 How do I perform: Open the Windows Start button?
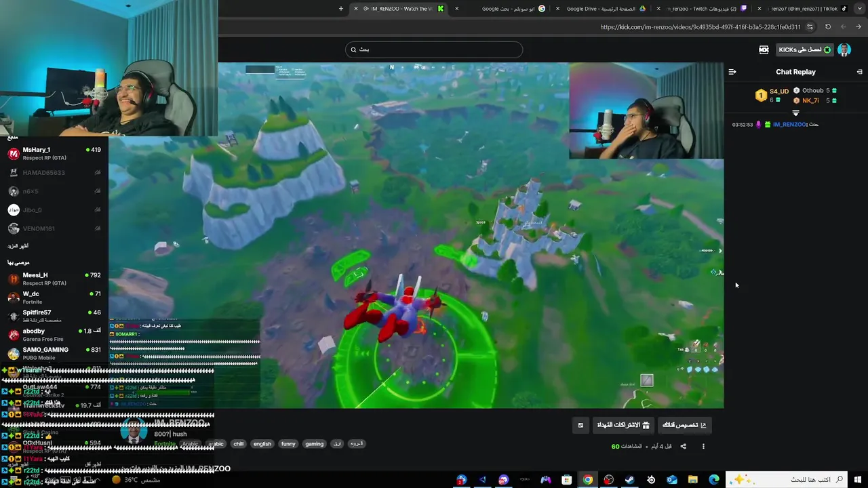(858, 480)
